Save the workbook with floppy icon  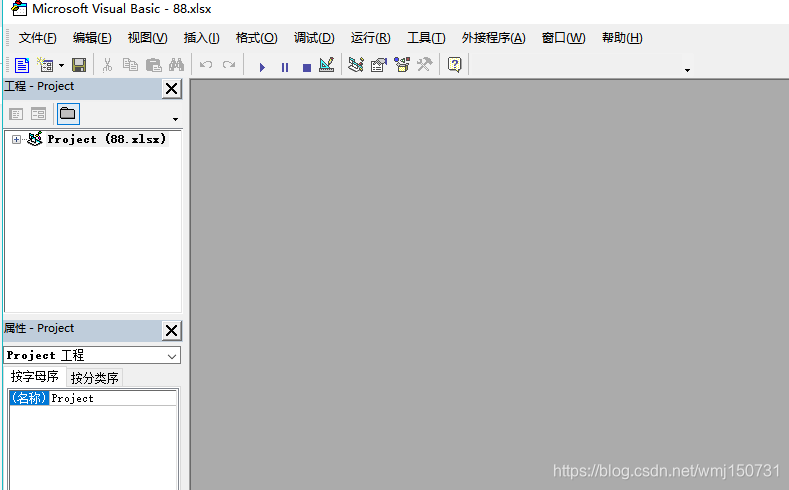[79, 65]
